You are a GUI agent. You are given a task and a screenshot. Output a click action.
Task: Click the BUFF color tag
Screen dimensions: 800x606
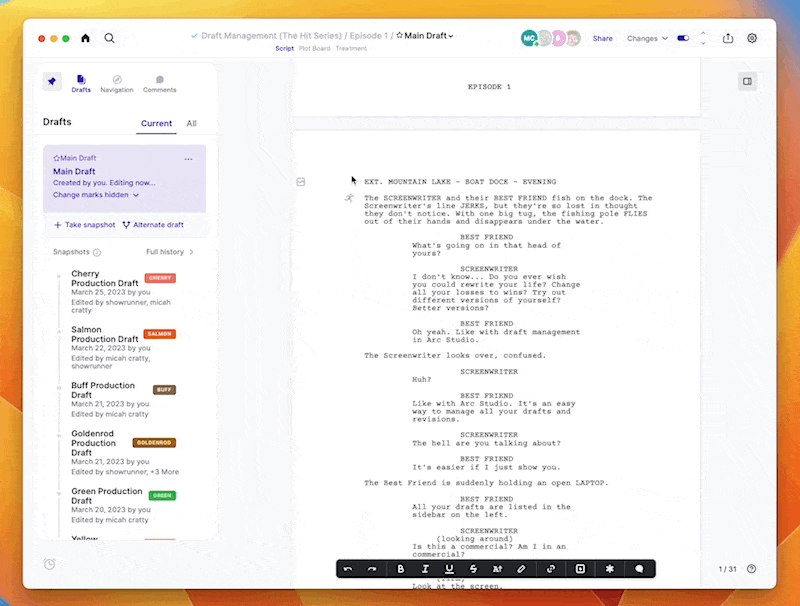164,390
